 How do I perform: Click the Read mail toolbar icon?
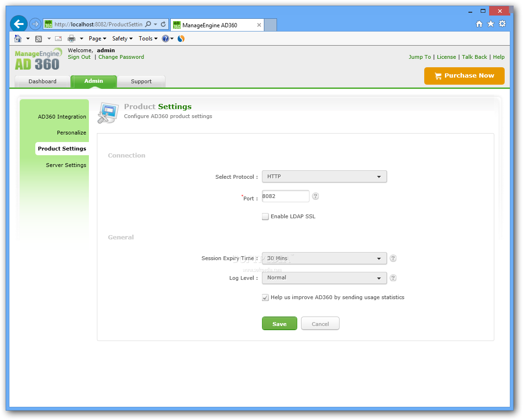58,39
